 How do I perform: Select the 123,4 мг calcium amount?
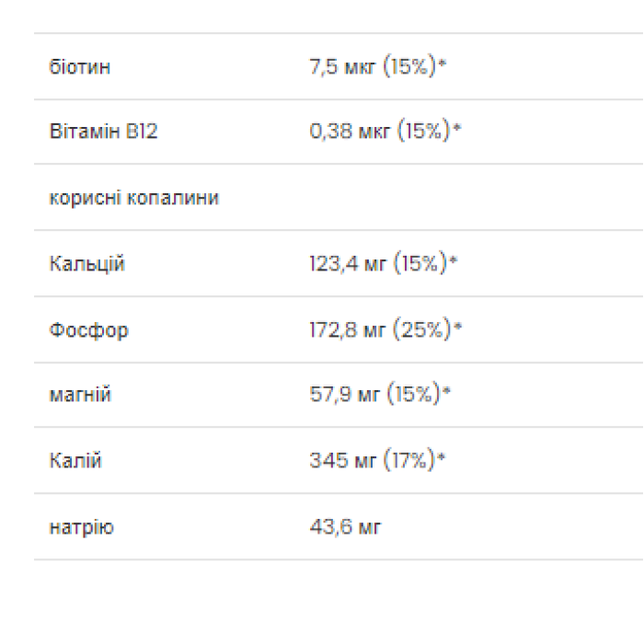click(x=348, y=264)
